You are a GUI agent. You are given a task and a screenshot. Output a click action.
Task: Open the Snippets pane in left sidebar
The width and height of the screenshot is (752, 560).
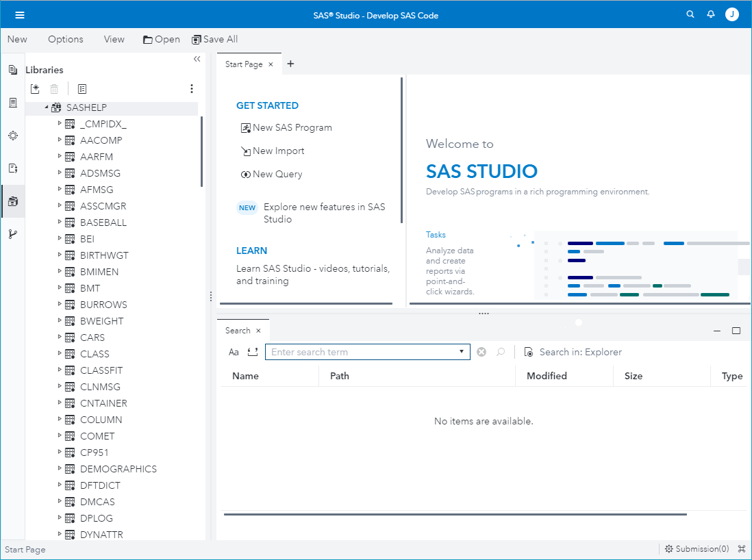pos(12,168)
